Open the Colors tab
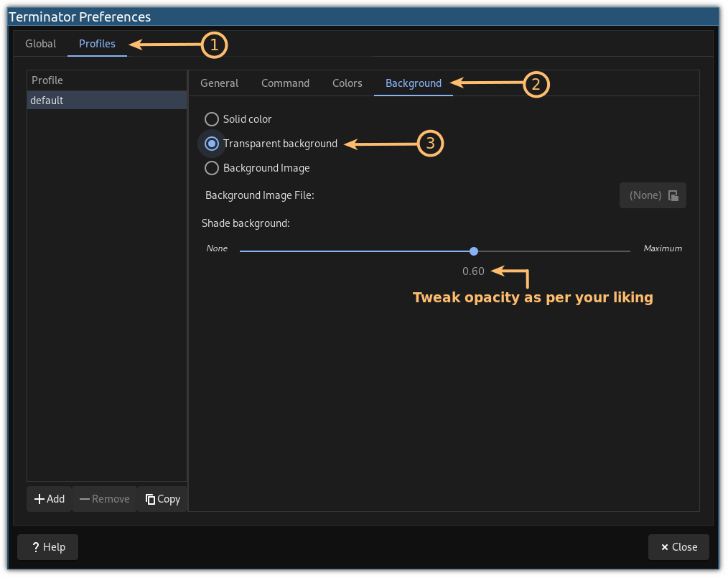This screenshot has height=578, width=728. pos(347,83)
